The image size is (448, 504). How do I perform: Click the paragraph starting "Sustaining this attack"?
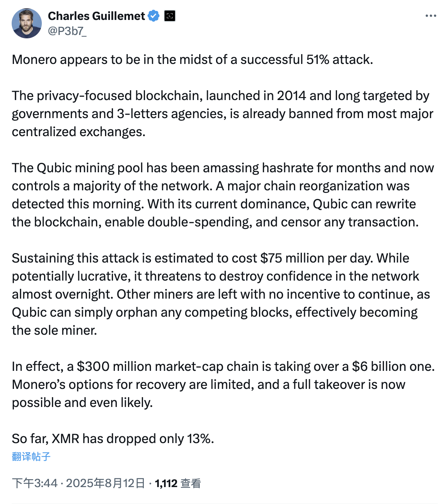tap(221, 294)
